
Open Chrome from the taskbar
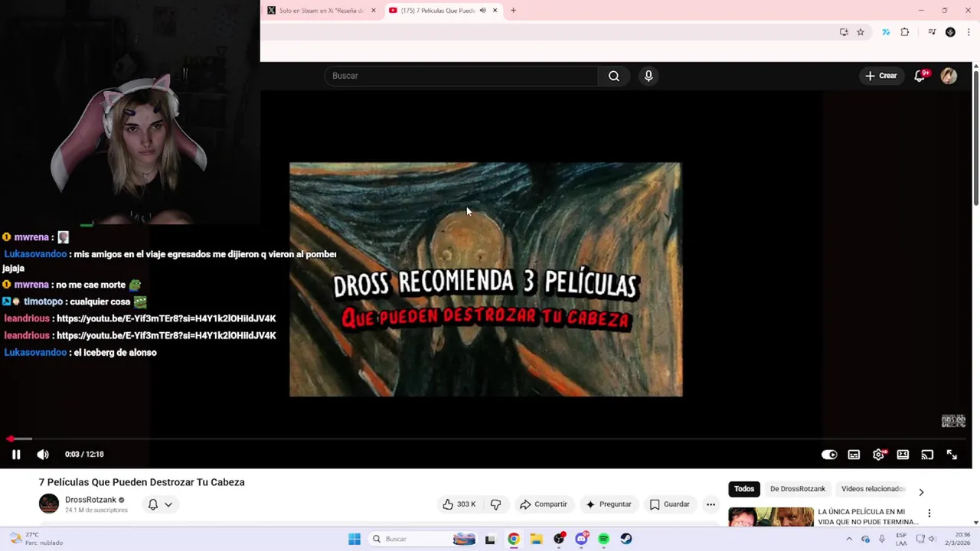(513, 539)
